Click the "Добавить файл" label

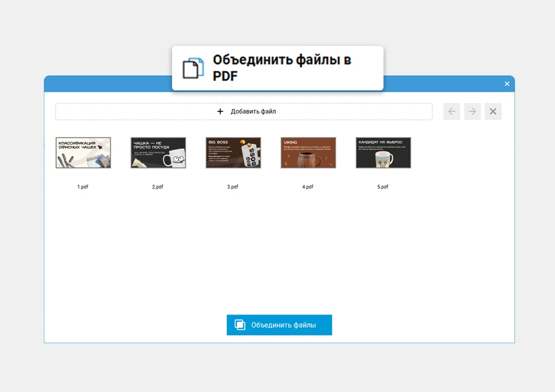253,111
